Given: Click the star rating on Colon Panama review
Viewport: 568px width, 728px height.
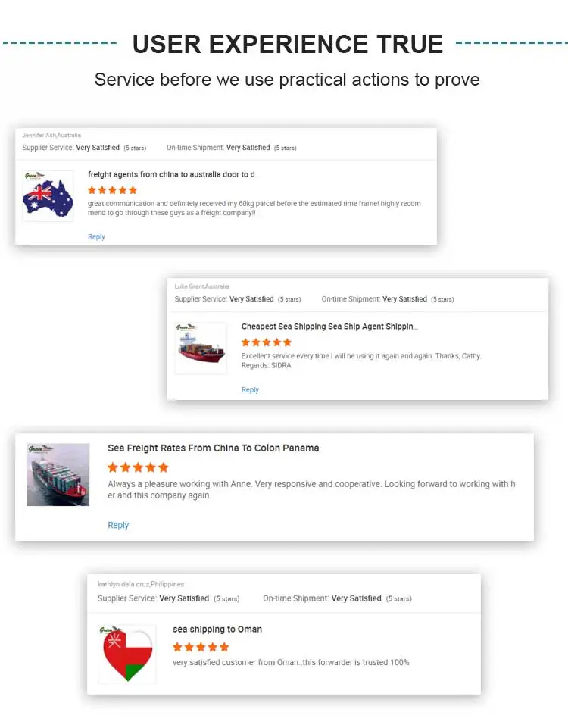Looking at the screenshot, I should tap(138, 467).
